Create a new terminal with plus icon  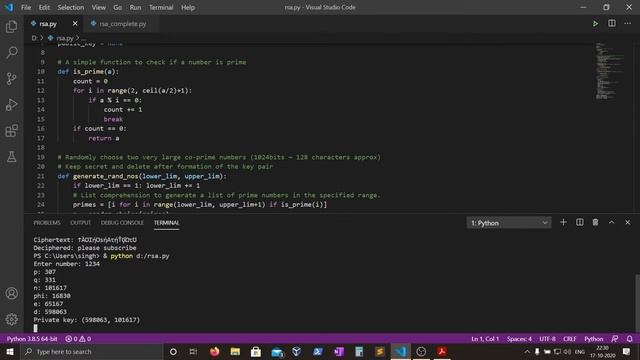pyautogui.click(x=563, y=222)
